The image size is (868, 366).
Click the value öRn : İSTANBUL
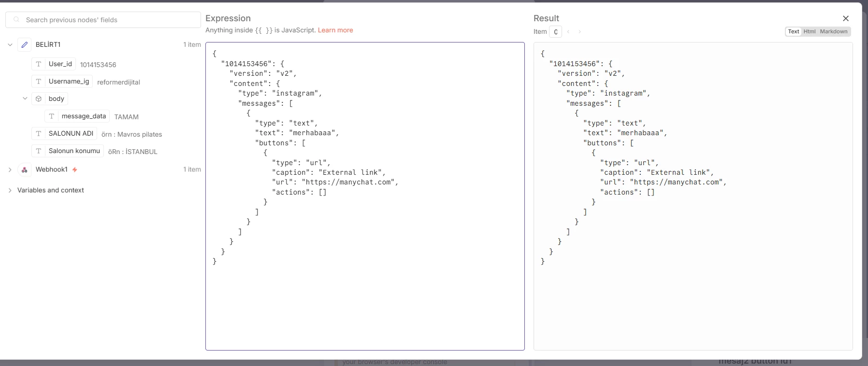click(x=133, y=152)
